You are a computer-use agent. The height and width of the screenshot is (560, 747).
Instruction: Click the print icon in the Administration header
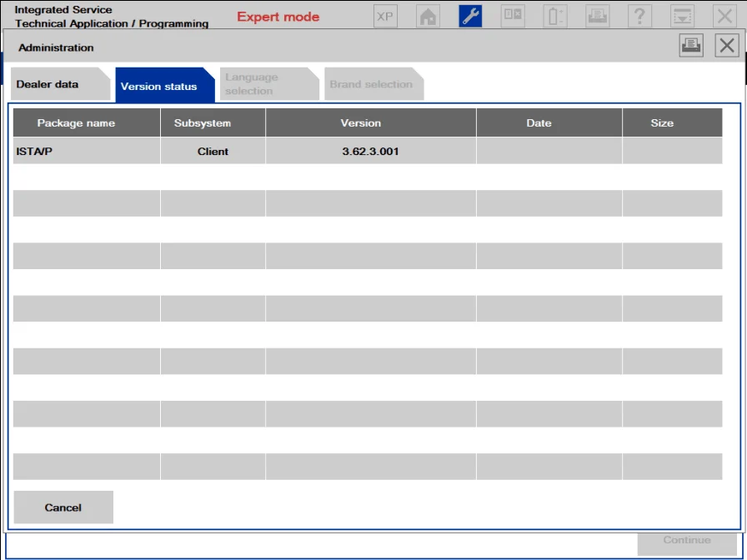pyautogui.click(x=690, y=45)
